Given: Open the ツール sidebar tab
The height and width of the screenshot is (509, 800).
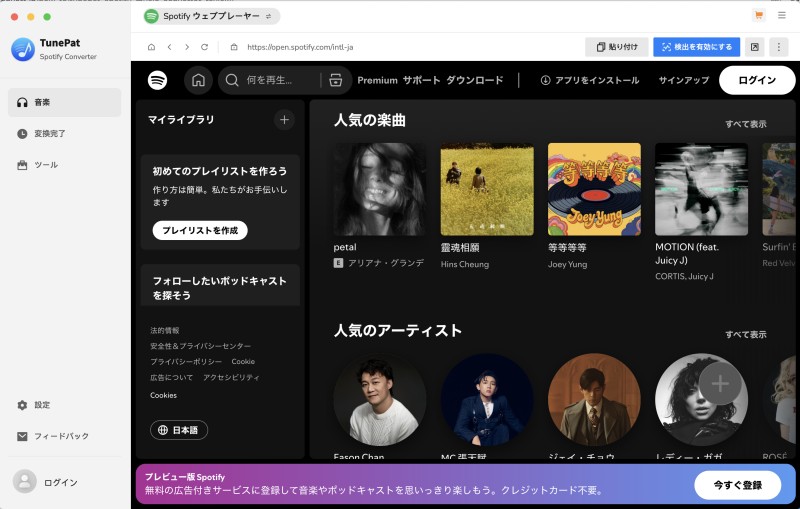Looking at the screenshot, I should point(64,165).
